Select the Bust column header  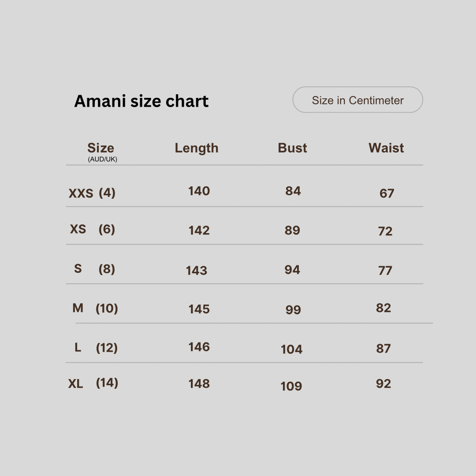pos(292,148)
